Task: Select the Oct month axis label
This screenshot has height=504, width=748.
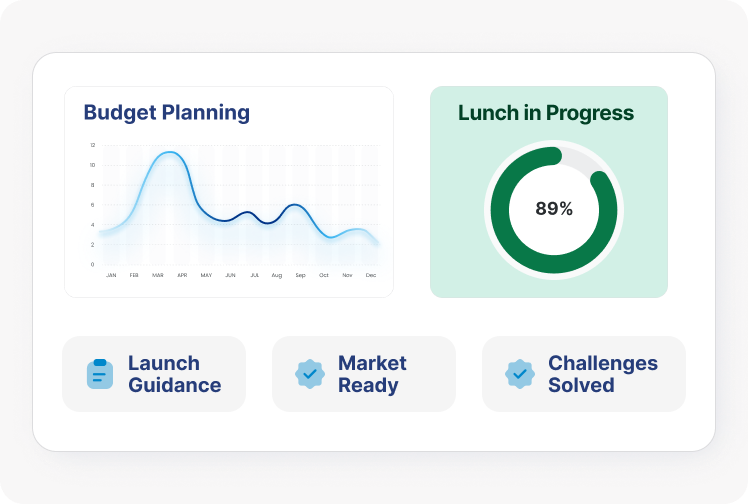Action: (x=323, y=275)
